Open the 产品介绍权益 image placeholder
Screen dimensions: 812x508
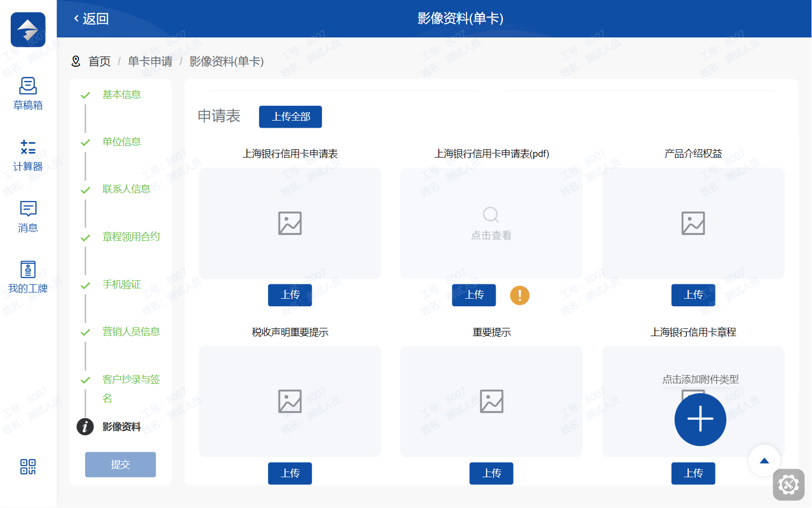click(x=693, y=223)
